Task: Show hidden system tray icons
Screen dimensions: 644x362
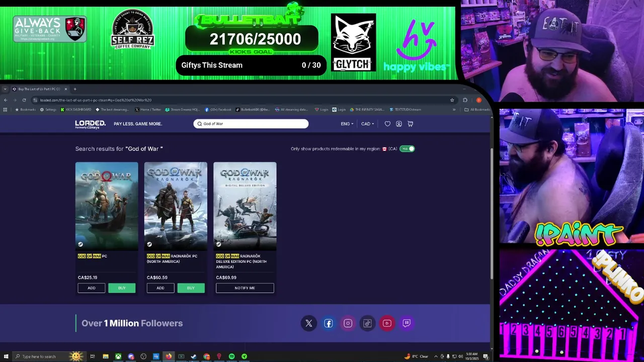Action: 436,356
